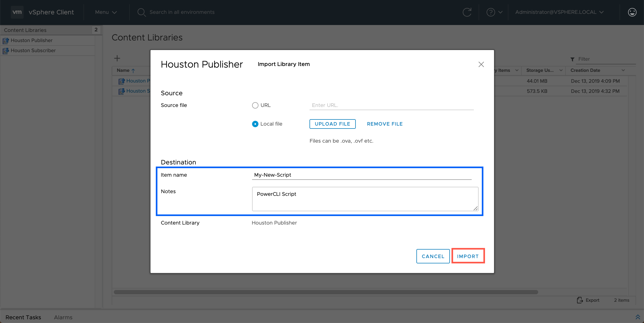Expand the bottom panel double chevron
This screenshot has height=323, width=644.
638,317
